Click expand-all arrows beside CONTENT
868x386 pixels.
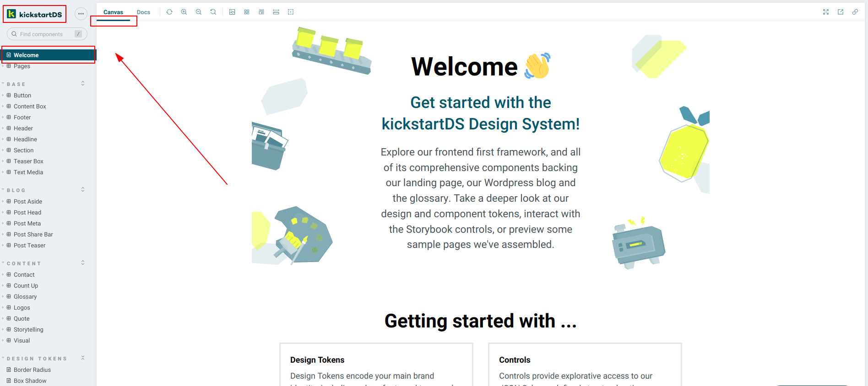[83, 263]
